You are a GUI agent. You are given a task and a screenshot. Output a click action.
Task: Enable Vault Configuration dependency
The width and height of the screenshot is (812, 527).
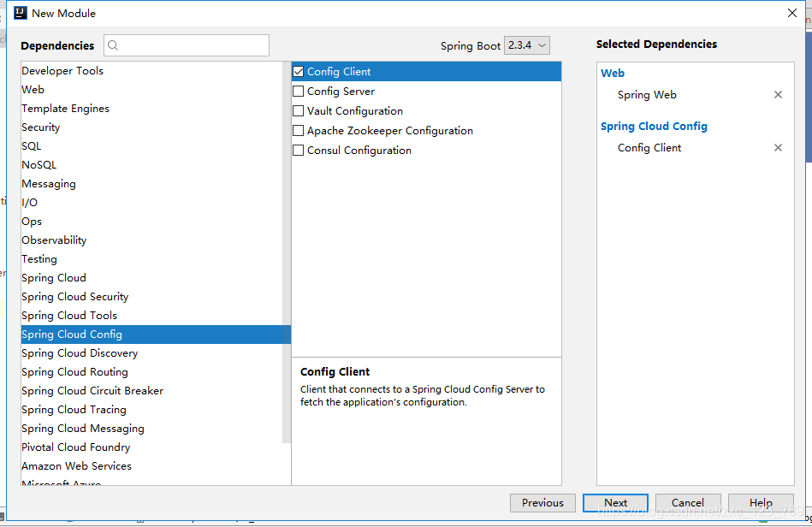(299, 110)
